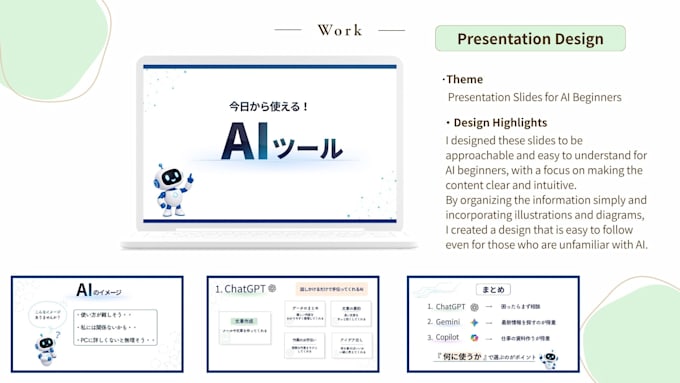Viewport: 680px width, 383px height.
Task: Click the '1. ChatGPT' heading in the middle slide
Action: pos(240,289)
